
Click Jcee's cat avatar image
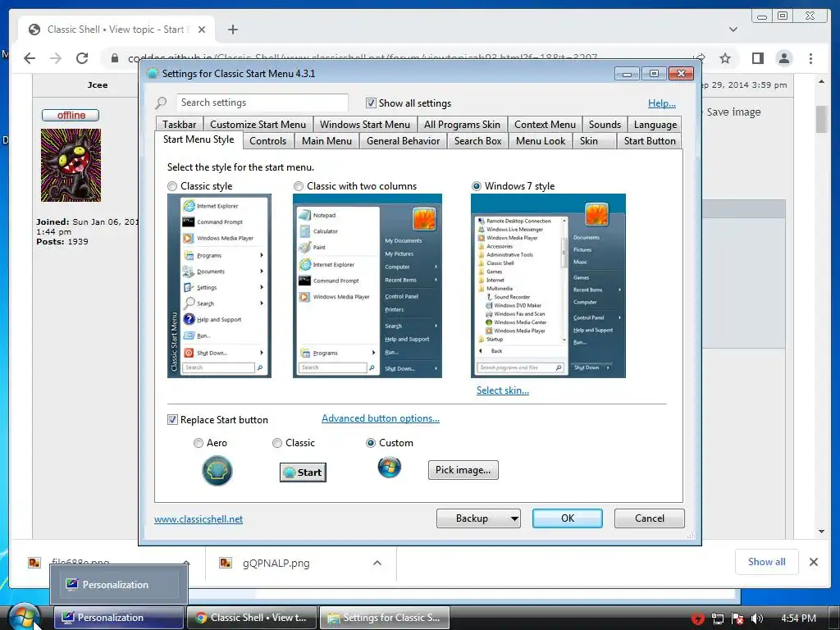[71, 165]
